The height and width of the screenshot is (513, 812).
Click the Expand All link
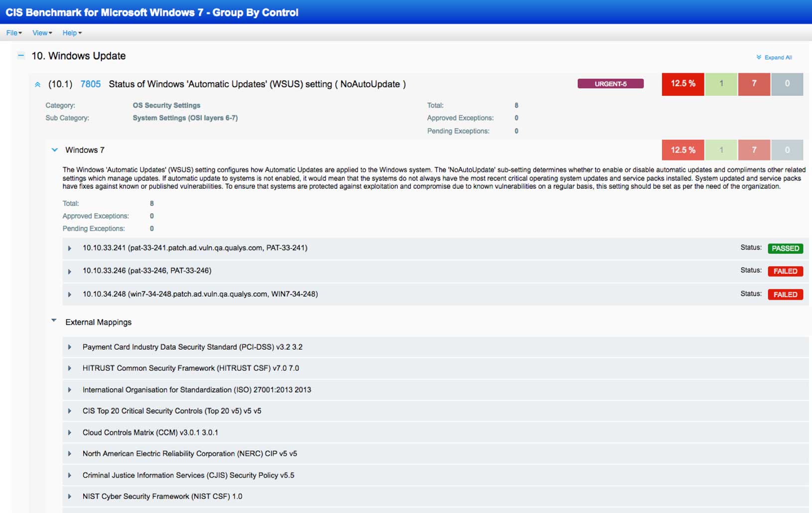pyautogui.click(x=776, y=58)
